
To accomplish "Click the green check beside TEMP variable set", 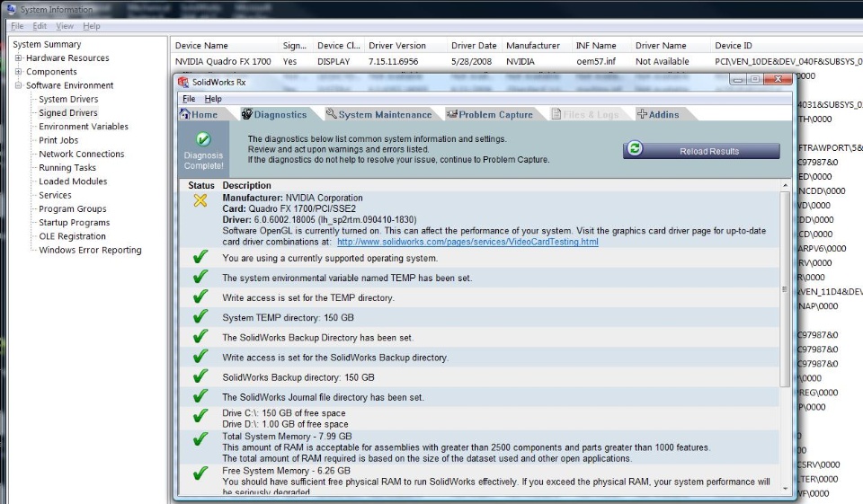I will (x=200, y=276).
